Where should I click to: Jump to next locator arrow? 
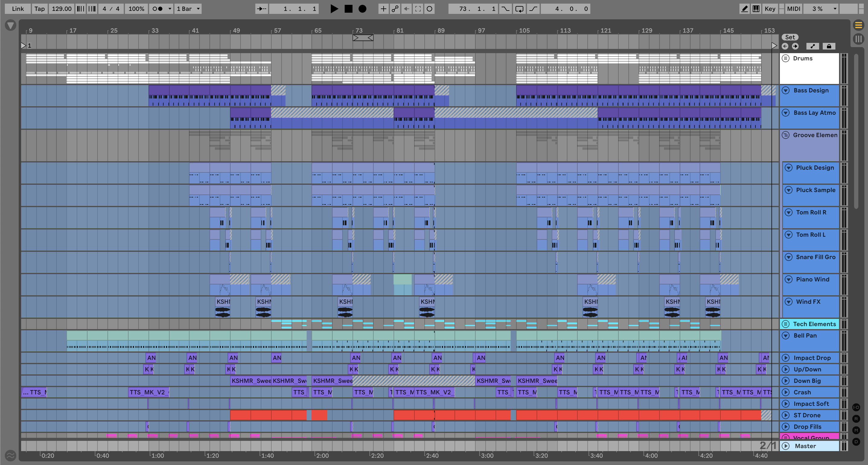tap(795, 46)
